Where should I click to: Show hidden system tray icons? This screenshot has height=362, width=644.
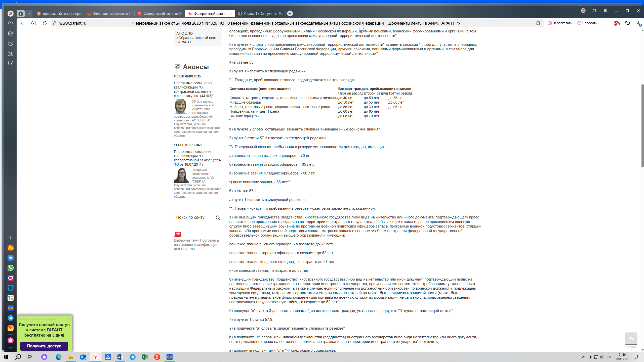click(584, 357)
